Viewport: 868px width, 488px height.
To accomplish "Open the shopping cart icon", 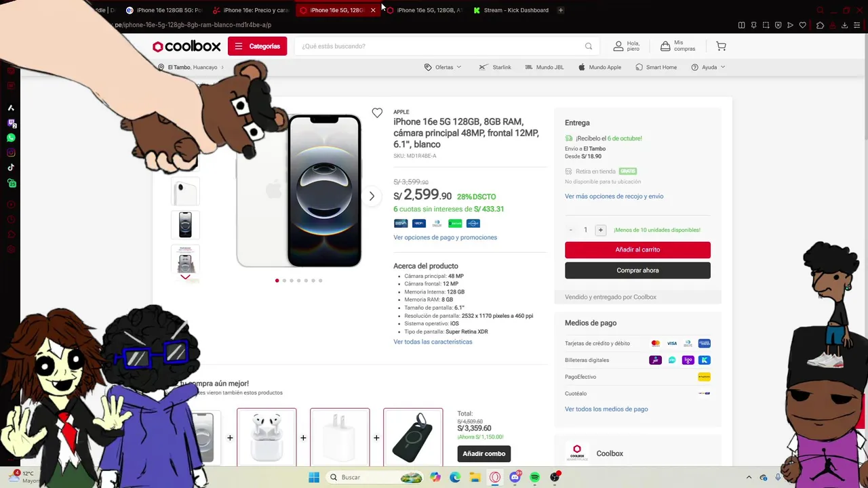I will 721,46.
